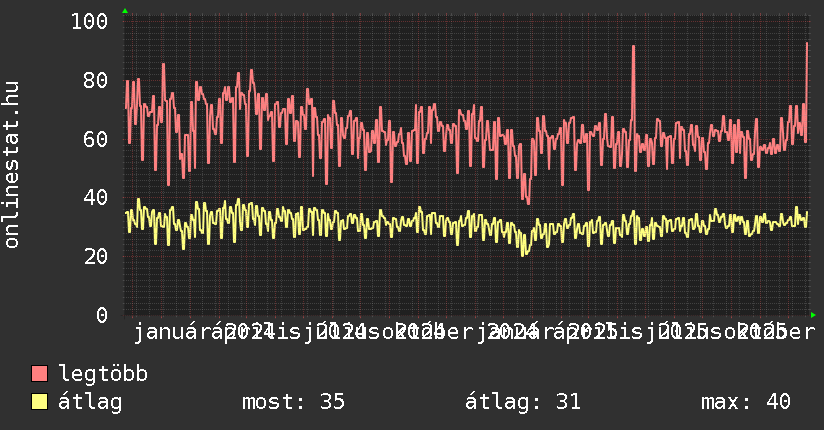Click the green arrow atop the y-axis
824x430 pixels.
[x=124, y=11]
